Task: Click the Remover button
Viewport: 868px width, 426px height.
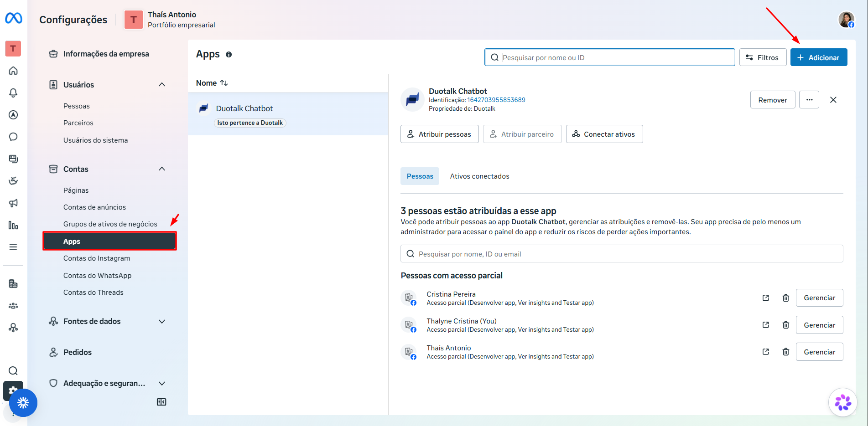Action: (773, 100)
